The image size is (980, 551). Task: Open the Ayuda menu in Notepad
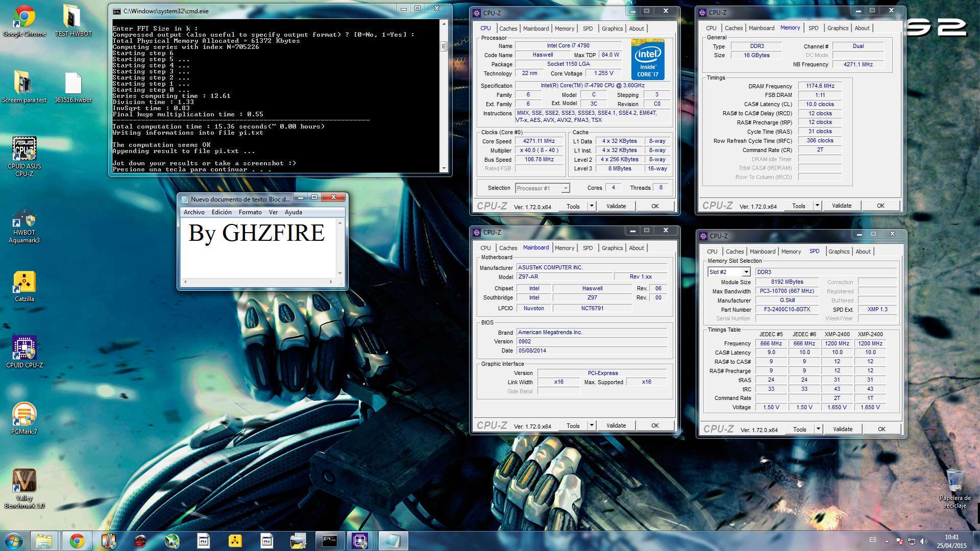point(293,212)
